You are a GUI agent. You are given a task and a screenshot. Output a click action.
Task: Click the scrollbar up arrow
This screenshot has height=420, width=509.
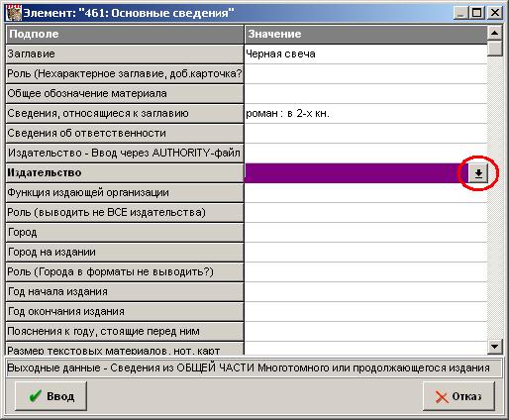494,33
